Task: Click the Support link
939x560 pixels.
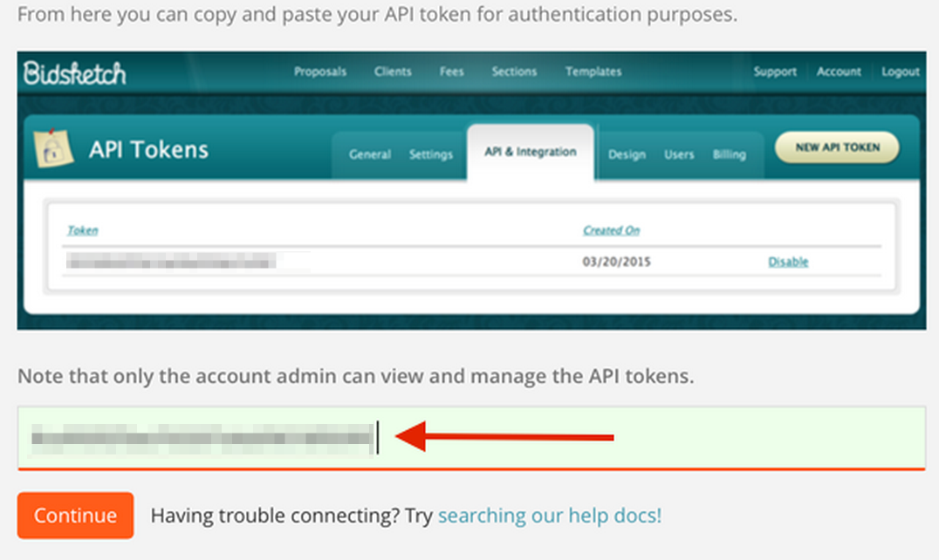Action: click(775, 72)
